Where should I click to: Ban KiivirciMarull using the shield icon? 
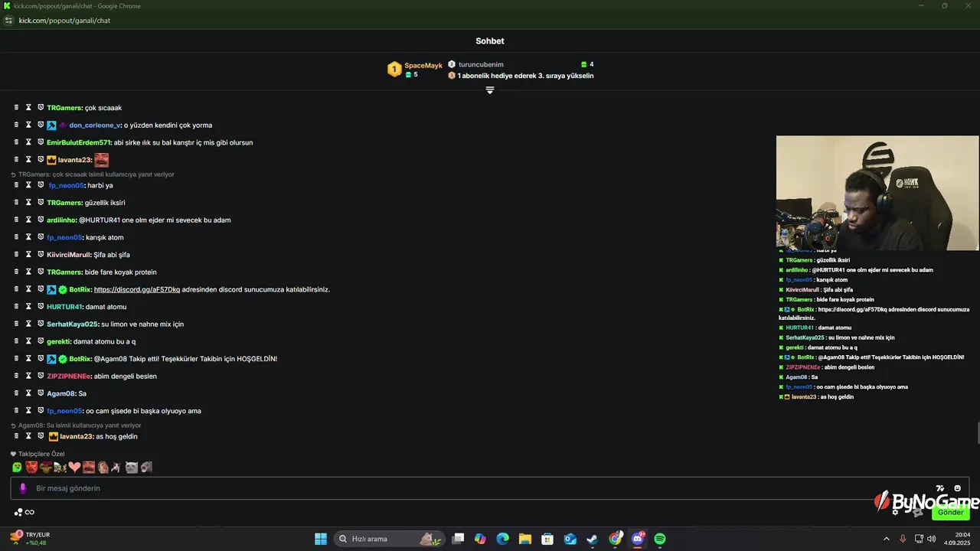(41, 254)
